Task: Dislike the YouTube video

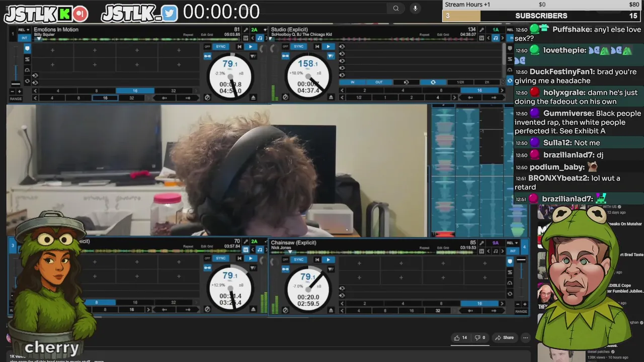Action: [480, 338]
